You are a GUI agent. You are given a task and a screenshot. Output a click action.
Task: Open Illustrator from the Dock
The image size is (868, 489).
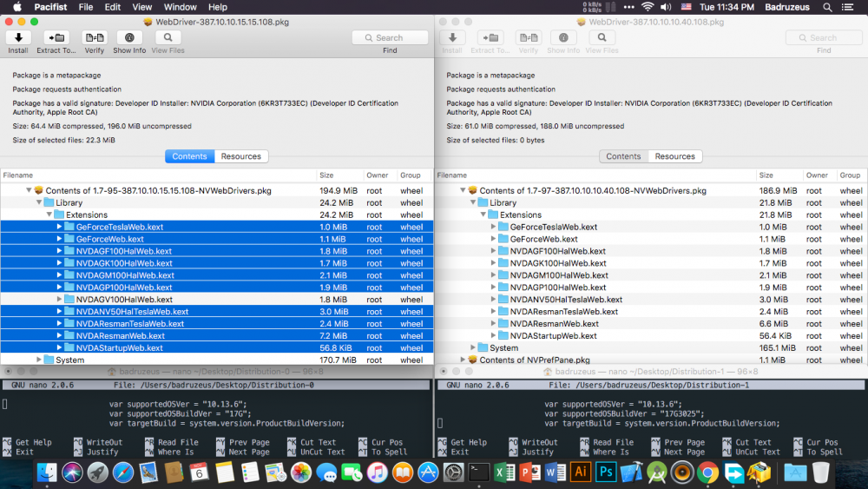(581, 472)
